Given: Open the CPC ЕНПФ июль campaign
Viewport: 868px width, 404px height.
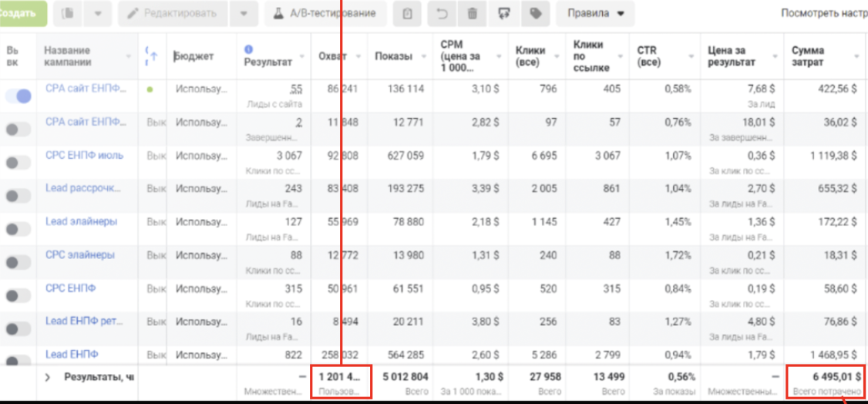Looking at the screenshot, I should (84, 156).
